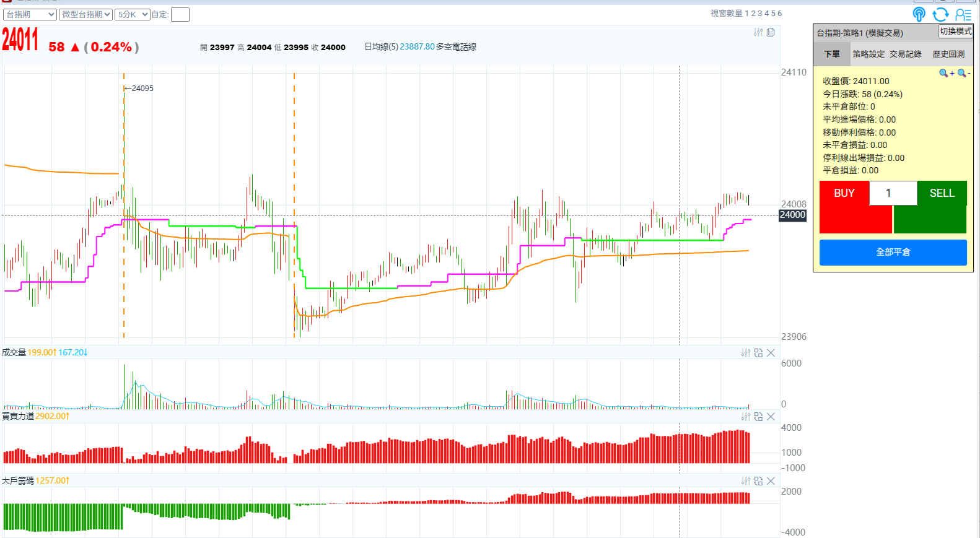Image resolution: width=980 pixels, height=538 pixels.
Task: Open the 策略設定 strategy settings tab
Action: tap(868, 54)
